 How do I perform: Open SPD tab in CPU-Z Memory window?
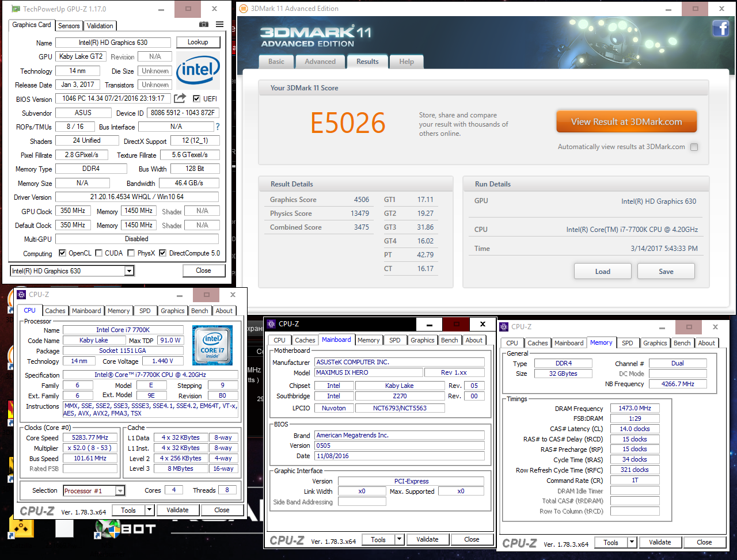click(628, 343)
